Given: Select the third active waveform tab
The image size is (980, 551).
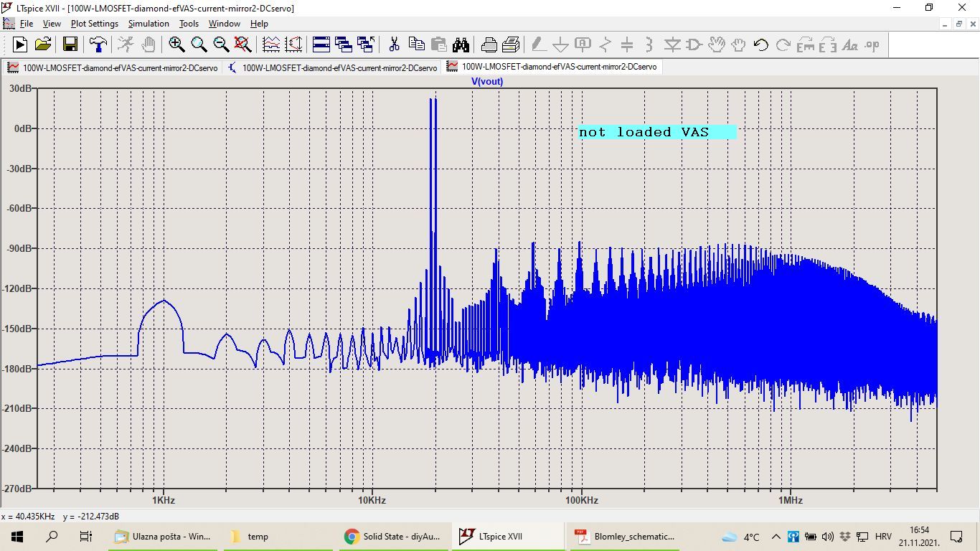Looking at the screenshot, I should coord(552,67).
